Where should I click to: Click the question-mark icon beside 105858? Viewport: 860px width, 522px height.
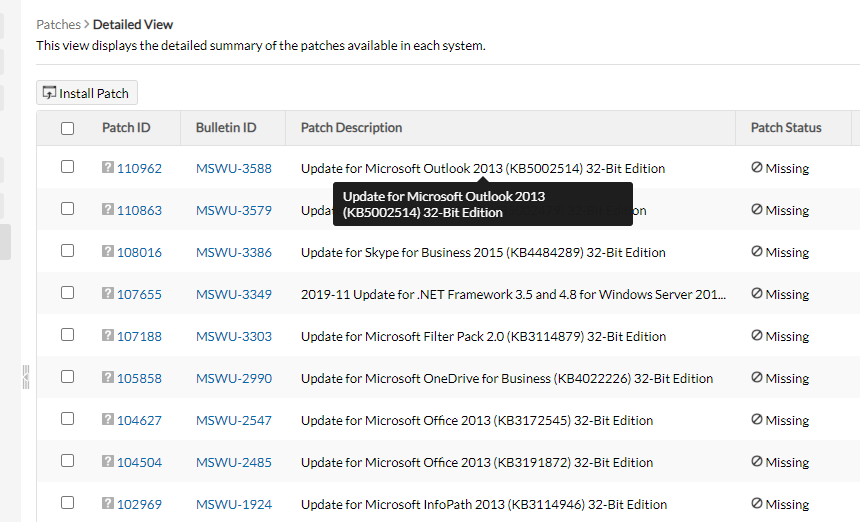click(x=108, y=377)
